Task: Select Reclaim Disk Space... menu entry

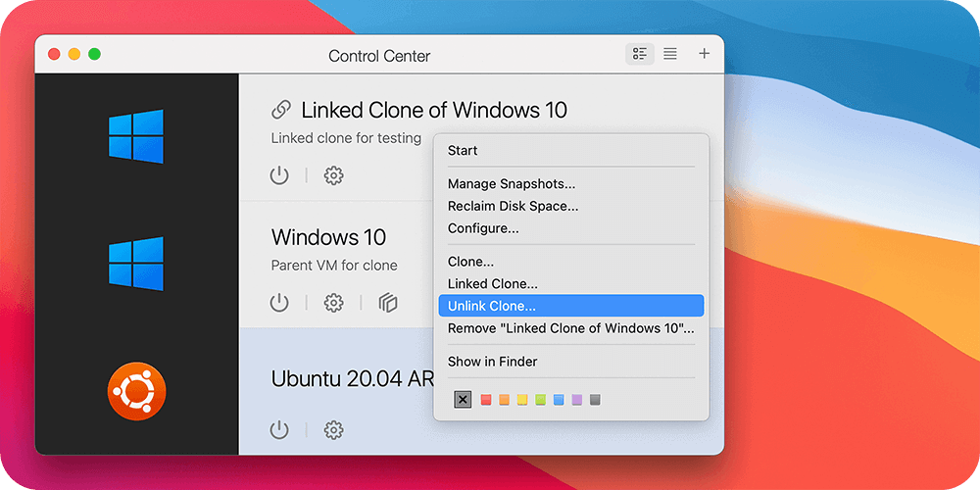Action: (x=513, y=206)
